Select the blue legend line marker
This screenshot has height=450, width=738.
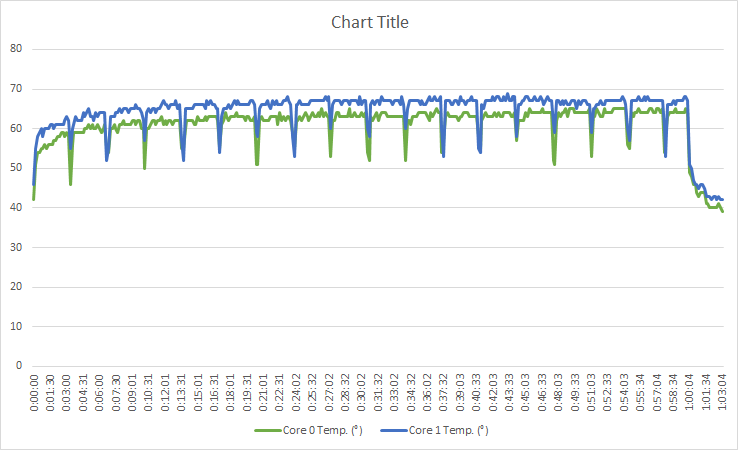coord(393,431)
